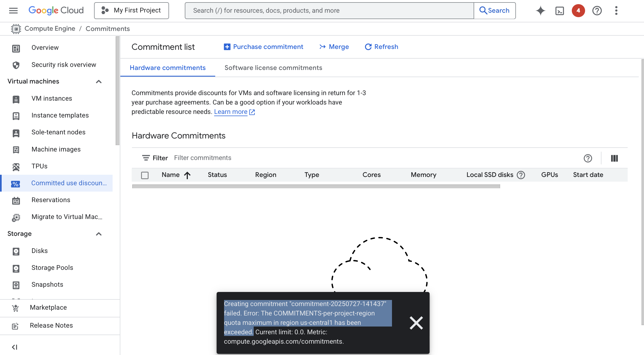The width and height of the screenshot is (644, 355).
Task: Click the table horizontal scrollbar
Action: coord(316,187)
